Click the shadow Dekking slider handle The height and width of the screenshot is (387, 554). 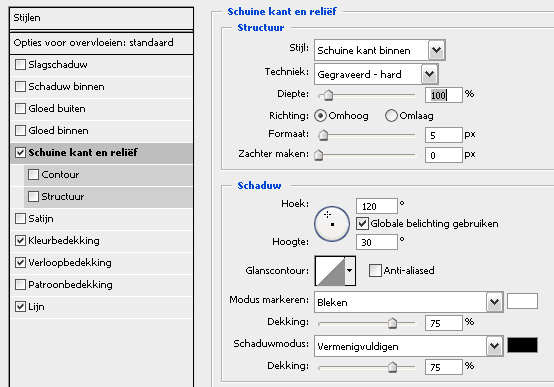tap(392, 367)
